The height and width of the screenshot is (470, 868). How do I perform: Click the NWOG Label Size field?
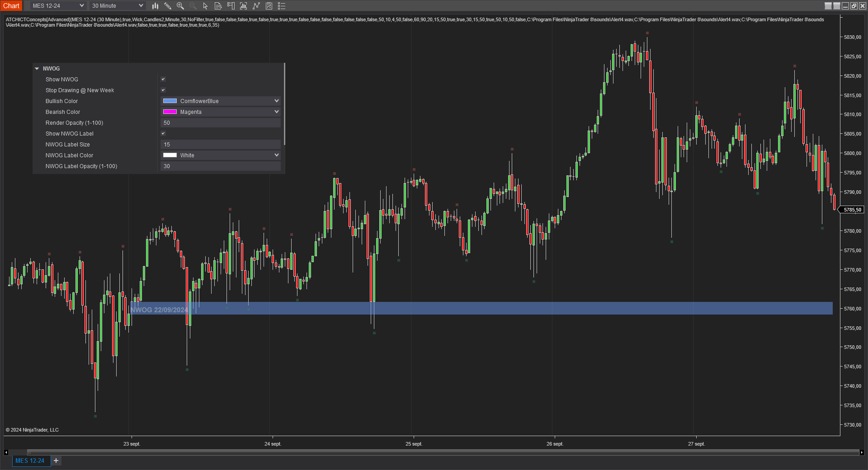(221, 144)
